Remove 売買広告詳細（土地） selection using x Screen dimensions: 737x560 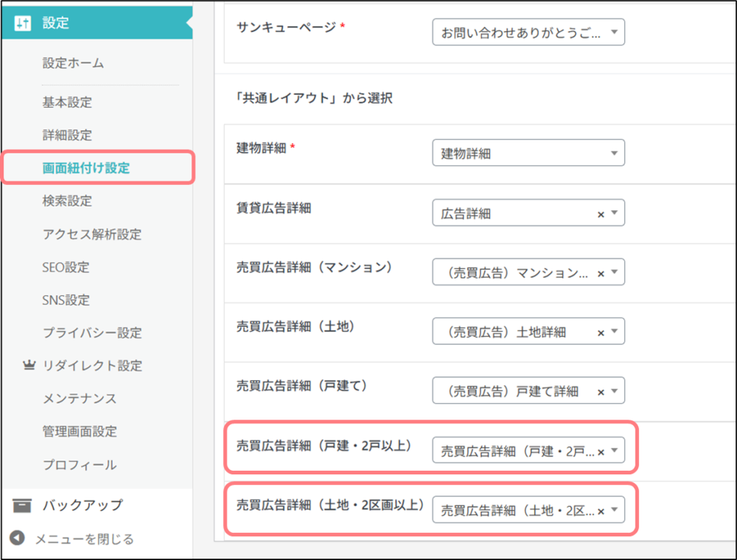[601, 332]
